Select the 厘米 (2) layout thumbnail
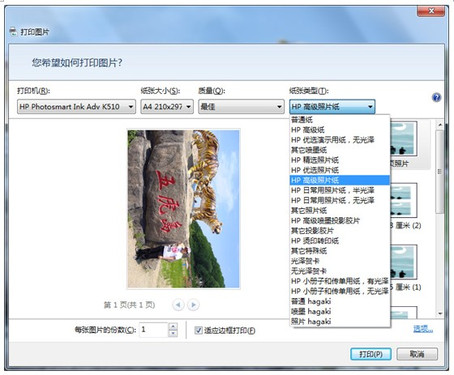The width and height of the screenshot is (454, 375). (403, 200)
